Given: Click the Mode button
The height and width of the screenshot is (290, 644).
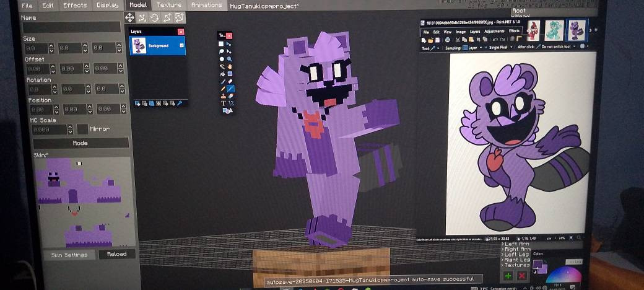Looking at the screenshot, I should coord(80,143).
